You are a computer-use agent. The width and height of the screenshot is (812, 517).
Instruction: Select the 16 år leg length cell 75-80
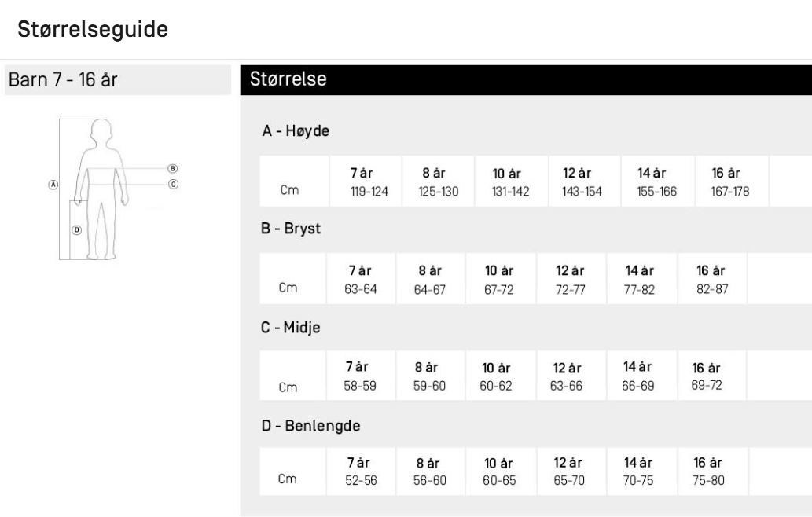(713, 471)
